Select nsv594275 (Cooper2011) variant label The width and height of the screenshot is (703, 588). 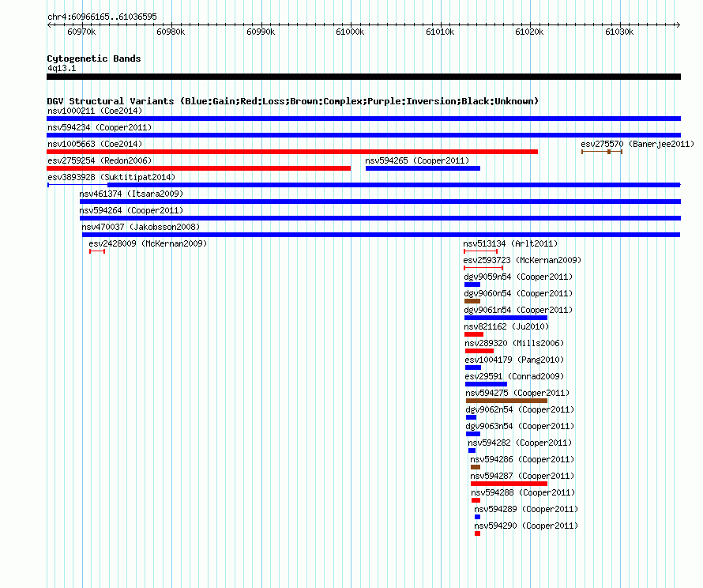(x=518, y=393)
